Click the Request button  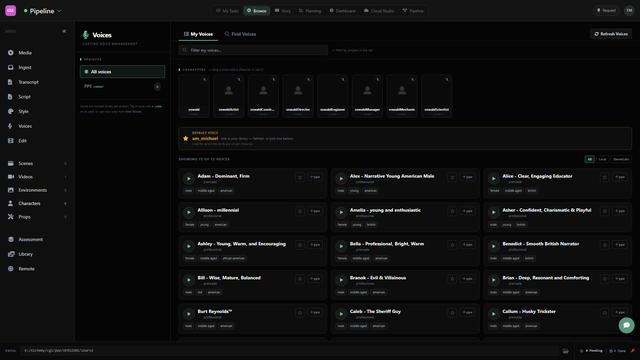[x=606, y=11]
